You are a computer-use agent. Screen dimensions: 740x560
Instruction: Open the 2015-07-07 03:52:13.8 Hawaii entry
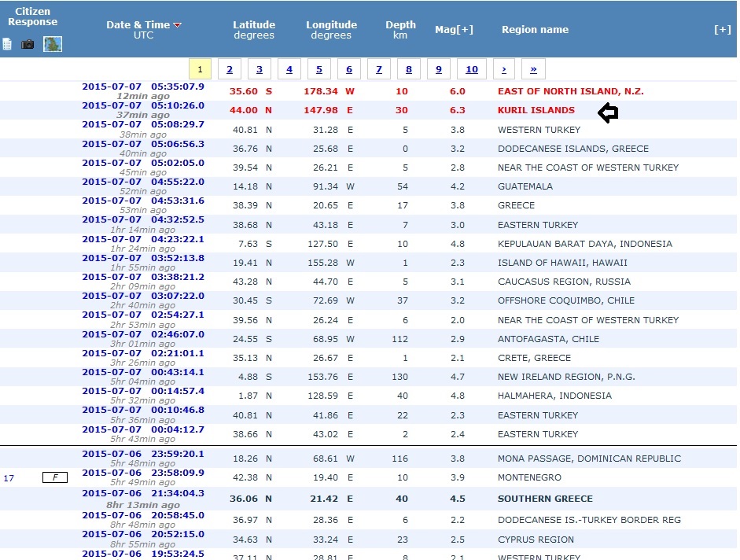(x=143, y=258)
